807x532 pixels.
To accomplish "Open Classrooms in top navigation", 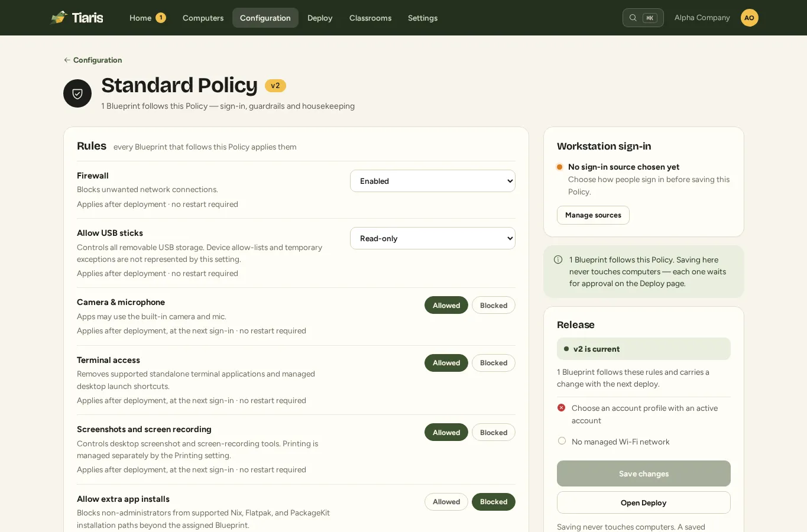I will click(x=370, y=18).
